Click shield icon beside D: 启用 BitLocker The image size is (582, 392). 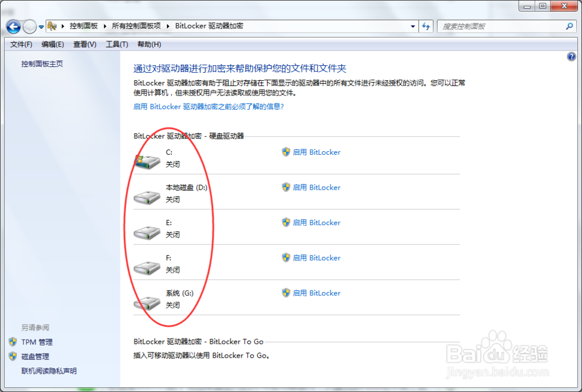click(x=286, y=187)
